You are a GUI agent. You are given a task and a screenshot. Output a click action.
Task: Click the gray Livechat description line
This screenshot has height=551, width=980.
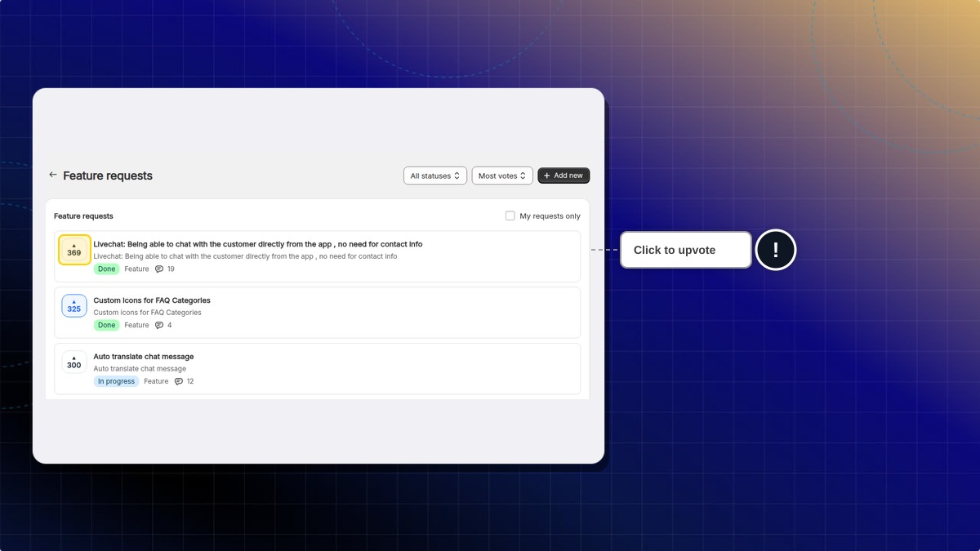[245, 256]
